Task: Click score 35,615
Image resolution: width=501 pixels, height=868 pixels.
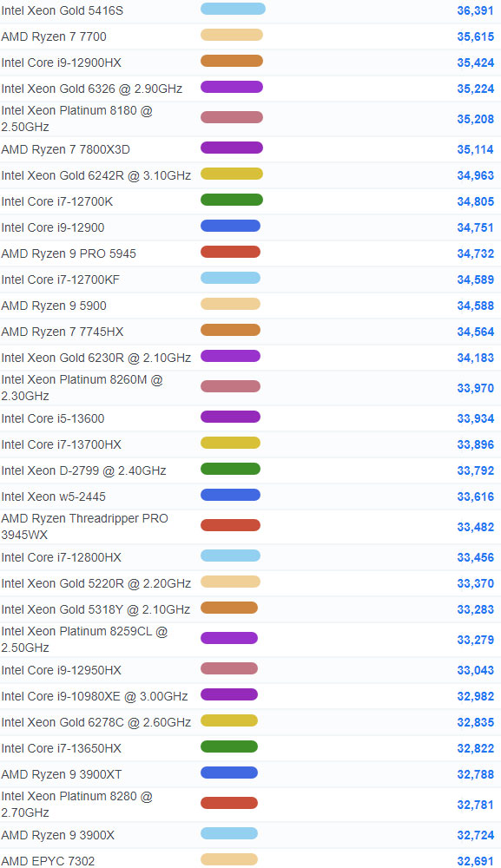Action: tap(475, 36)
